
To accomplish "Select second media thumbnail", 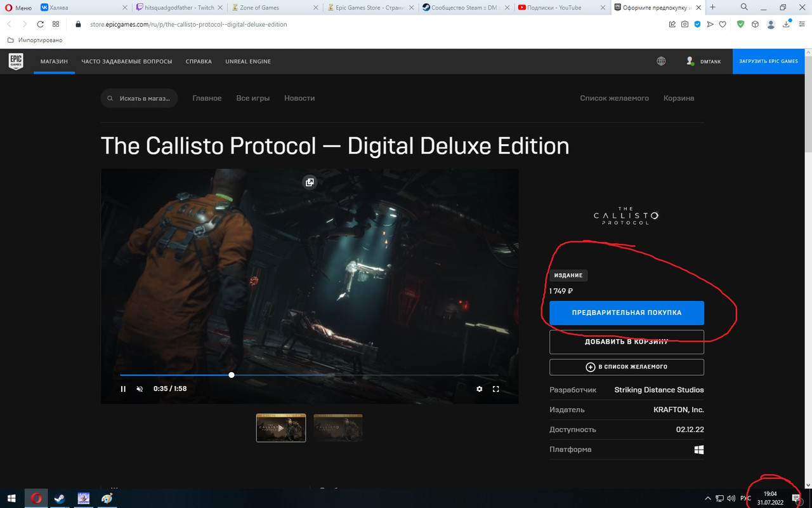I will [338, 428].
